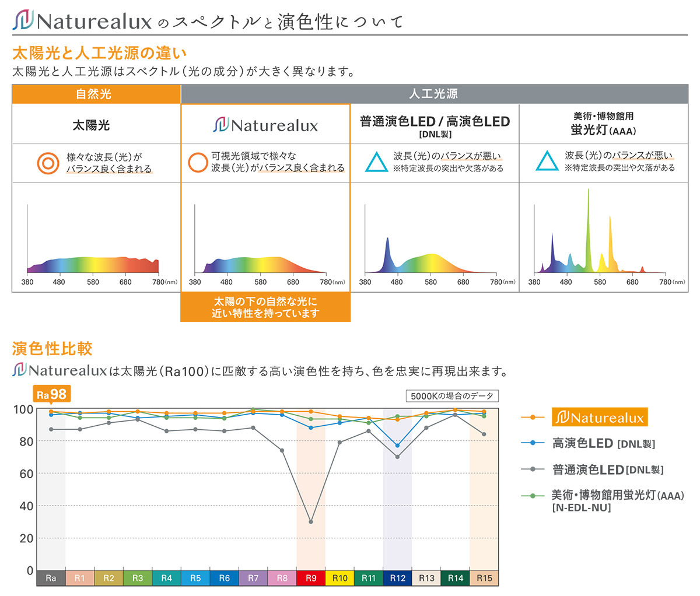This screenshot has height=596, width=700.
Task: Click the 普通演色LED[DNL製] legend entry
Action: click(x=592, y=469)
